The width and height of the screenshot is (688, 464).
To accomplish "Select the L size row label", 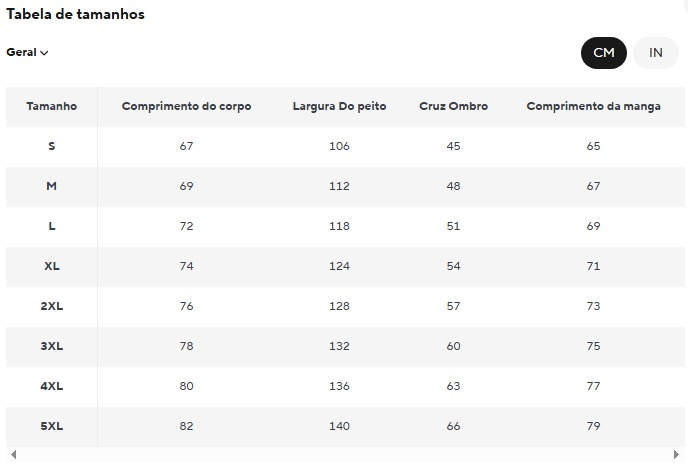I will pyautogui.click(x=51, y=226).
